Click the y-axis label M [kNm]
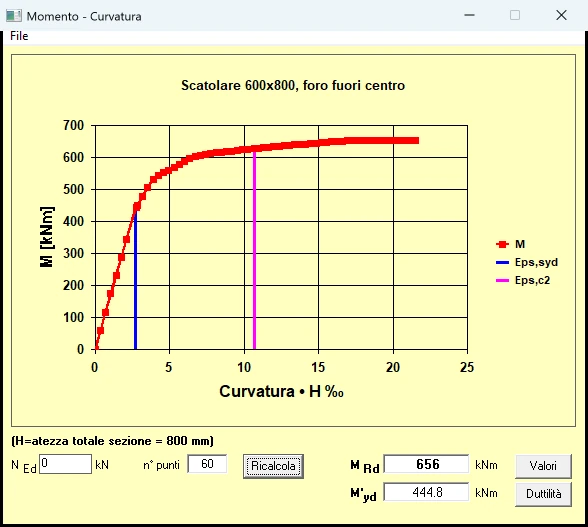 (x=47, y=237)
